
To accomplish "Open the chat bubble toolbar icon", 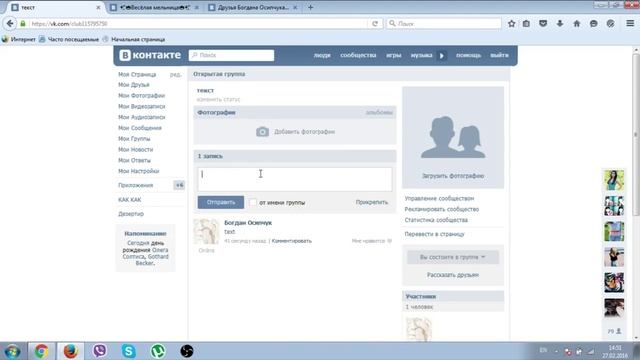I will coord(593,24).
